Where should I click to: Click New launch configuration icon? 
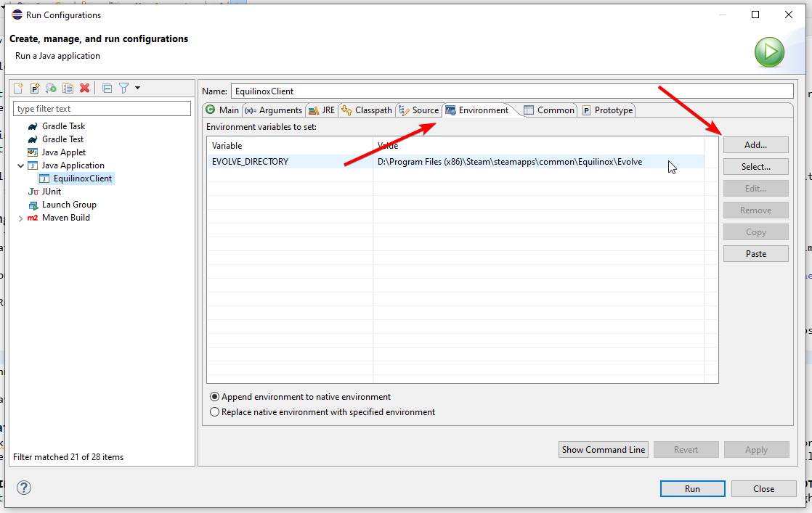[19, 89]
